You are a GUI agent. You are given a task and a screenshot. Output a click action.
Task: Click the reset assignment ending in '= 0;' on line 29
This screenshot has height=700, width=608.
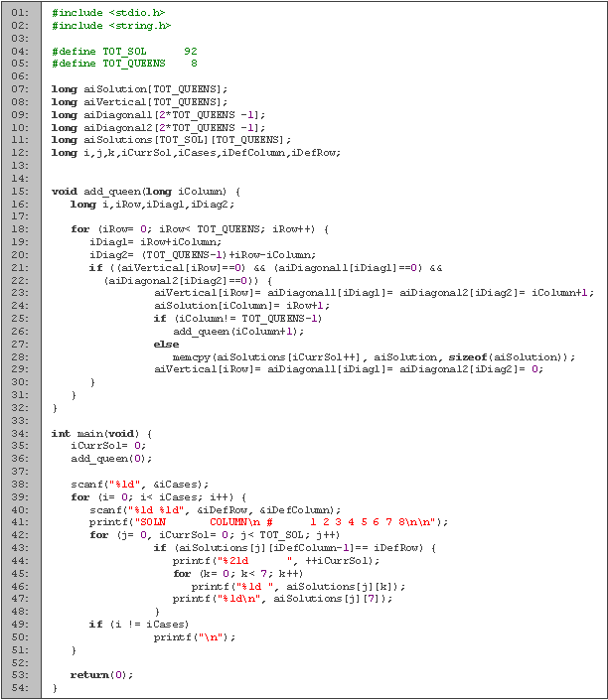[x=349, y=369]
